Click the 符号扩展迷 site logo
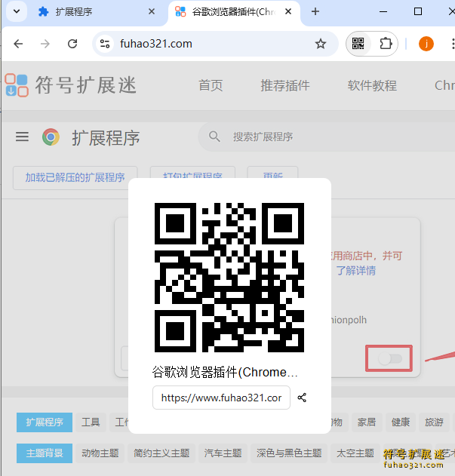This screenshot has height=476, width=455. coord(70,85)
